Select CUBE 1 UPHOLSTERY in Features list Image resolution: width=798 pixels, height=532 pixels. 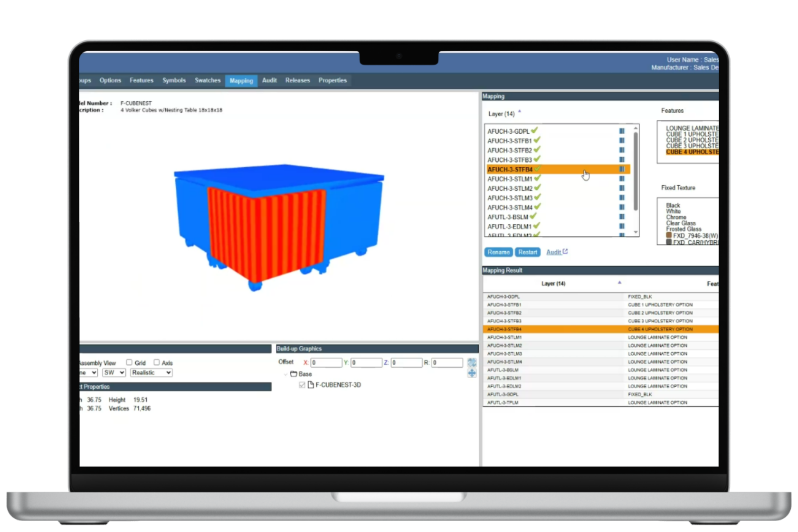[x=692, y=134]
